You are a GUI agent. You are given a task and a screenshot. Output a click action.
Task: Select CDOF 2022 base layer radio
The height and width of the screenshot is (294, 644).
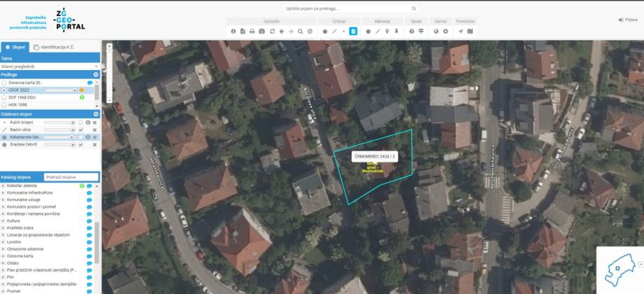pyautogui.click(x=4, y=90)
